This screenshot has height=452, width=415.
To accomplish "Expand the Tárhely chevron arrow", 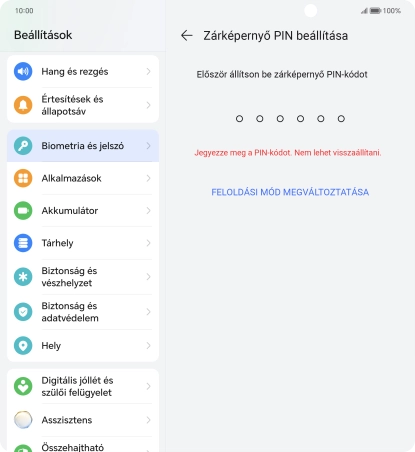I will click(x=149, y=243).
